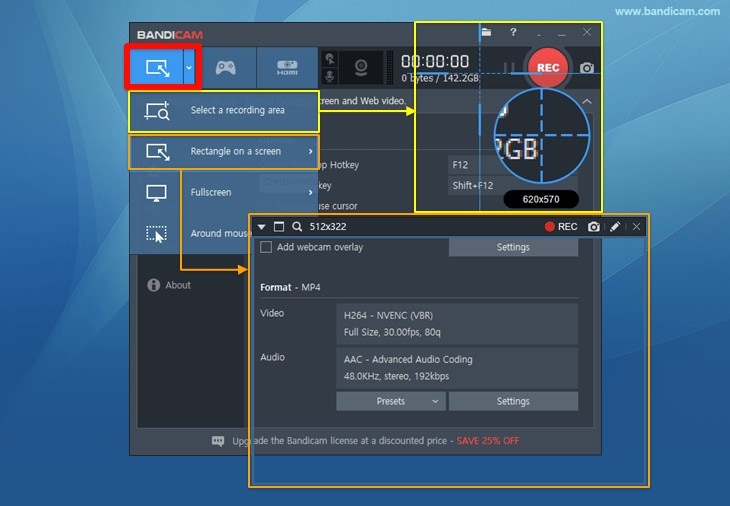The width and height of the screenshot is (730, 506).
Task: Take a screenshot with main camera icon
Action: pos(587,68)
